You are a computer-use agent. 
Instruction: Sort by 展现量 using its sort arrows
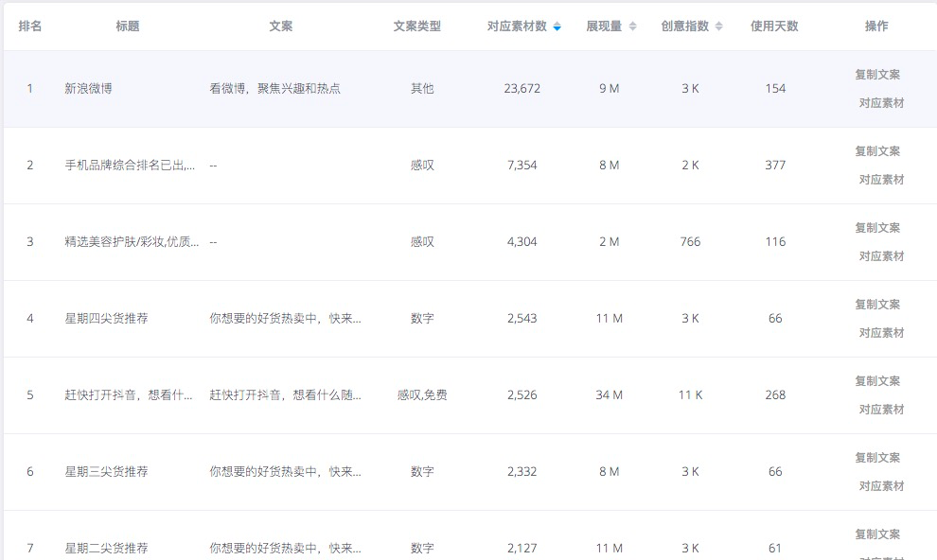pyautogui.click(x=633, y=26)
